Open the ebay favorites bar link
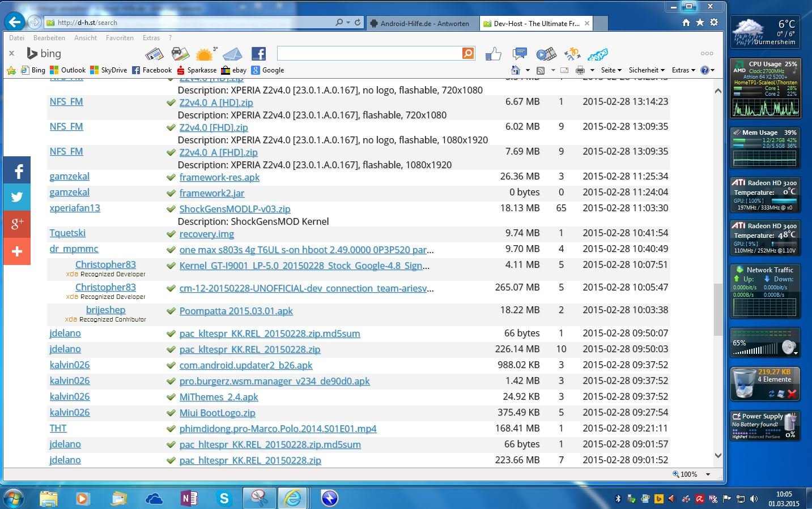The width and height of the screenshot is (812, 509). [x=234, y=70]
